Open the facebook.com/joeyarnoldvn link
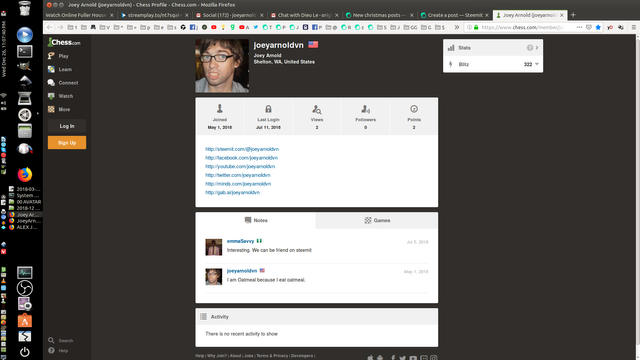 click(242, 158)
